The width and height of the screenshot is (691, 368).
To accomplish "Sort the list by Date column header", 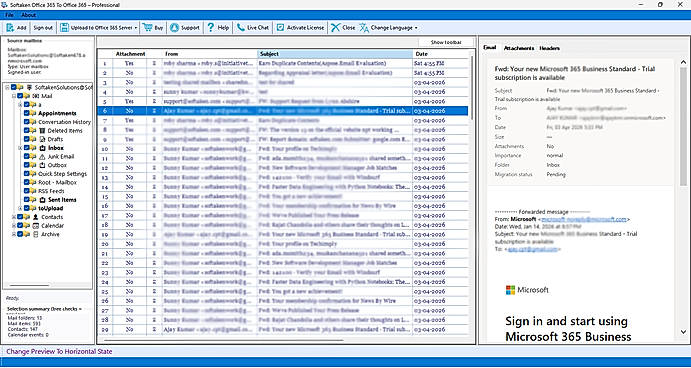I will coord(440,54).
